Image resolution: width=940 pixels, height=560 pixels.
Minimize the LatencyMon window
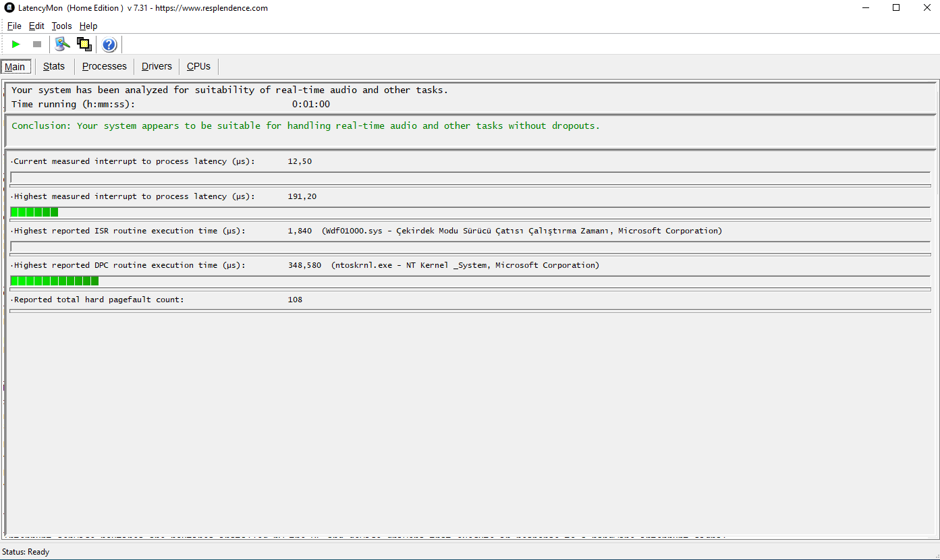coord(865,8)
